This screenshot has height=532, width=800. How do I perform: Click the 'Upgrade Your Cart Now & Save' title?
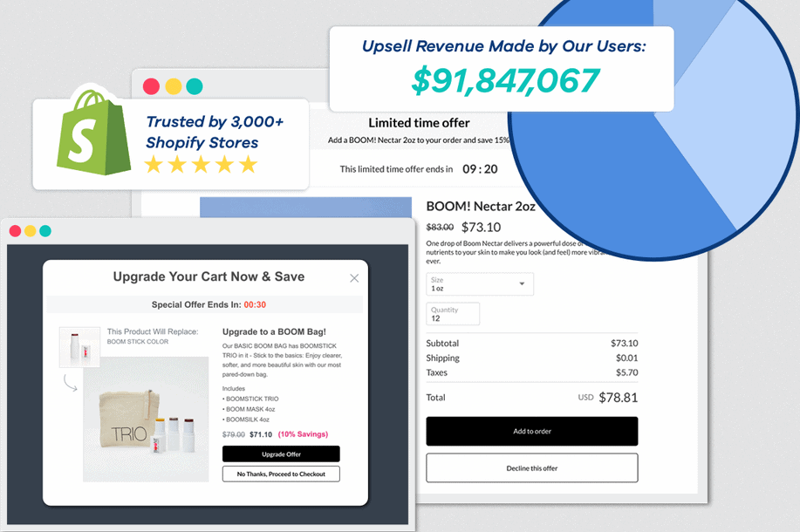(x=209, y=276)
